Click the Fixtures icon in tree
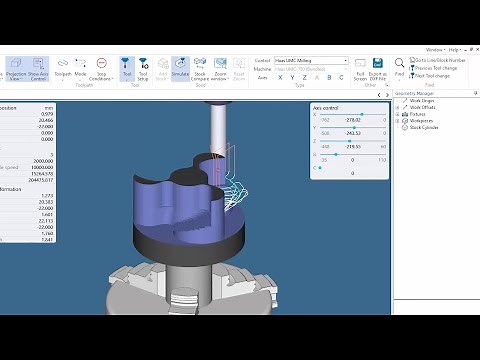Viewport: 480px width, 360px height. [x=405, y=114]
